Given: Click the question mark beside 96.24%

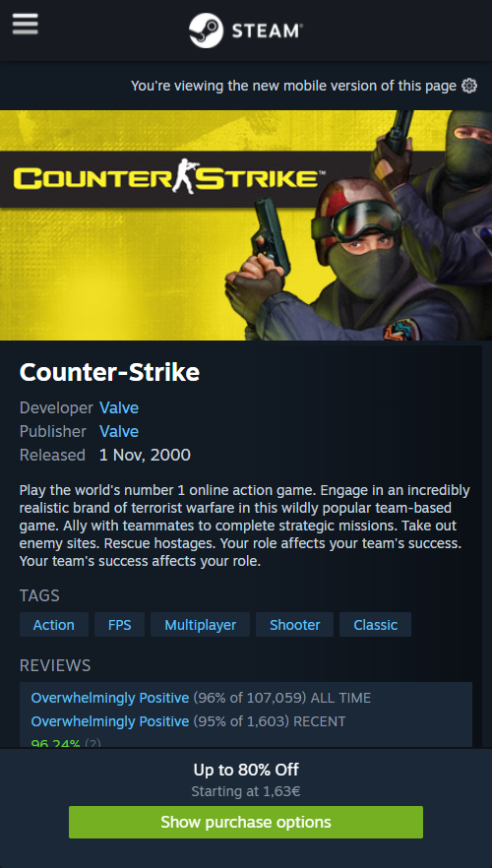Looking at the screenshot, I should point(92,743).
